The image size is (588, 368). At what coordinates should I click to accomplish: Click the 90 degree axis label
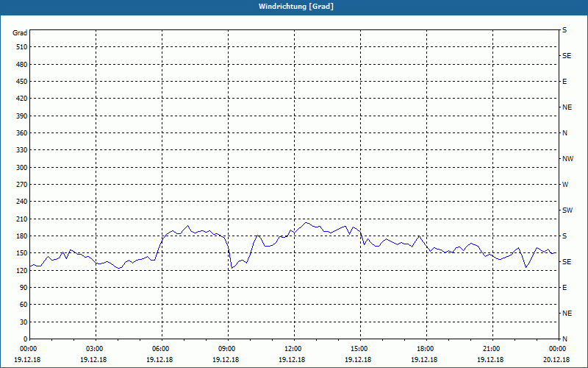tap(24, 288)
